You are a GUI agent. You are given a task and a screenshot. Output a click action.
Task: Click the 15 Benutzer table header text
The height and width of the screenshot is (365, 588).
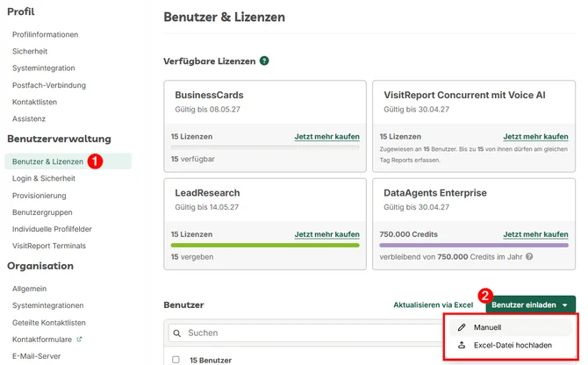[211, 360]
